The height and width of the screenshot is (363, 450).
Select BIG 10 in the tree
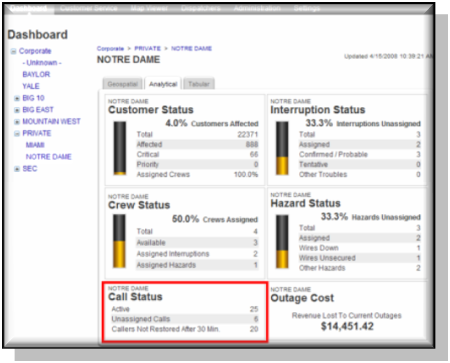[x=33, y=98]
